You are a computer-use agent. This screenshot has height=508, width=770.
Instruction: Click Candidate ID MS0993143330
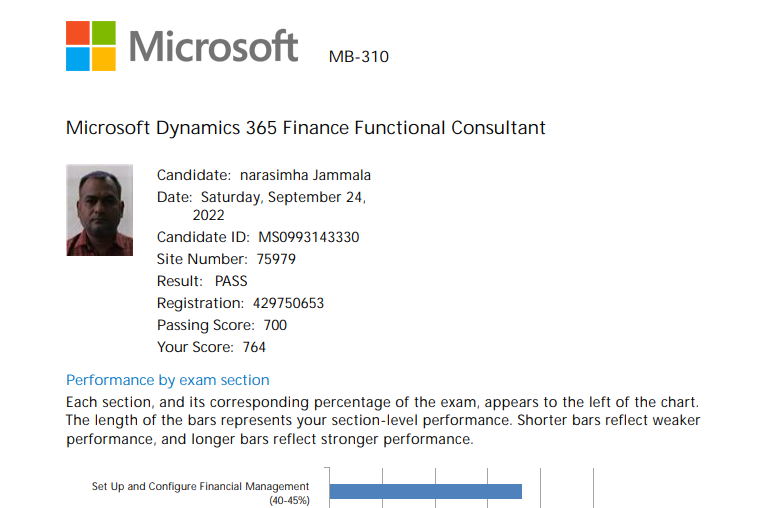(309, 237)
